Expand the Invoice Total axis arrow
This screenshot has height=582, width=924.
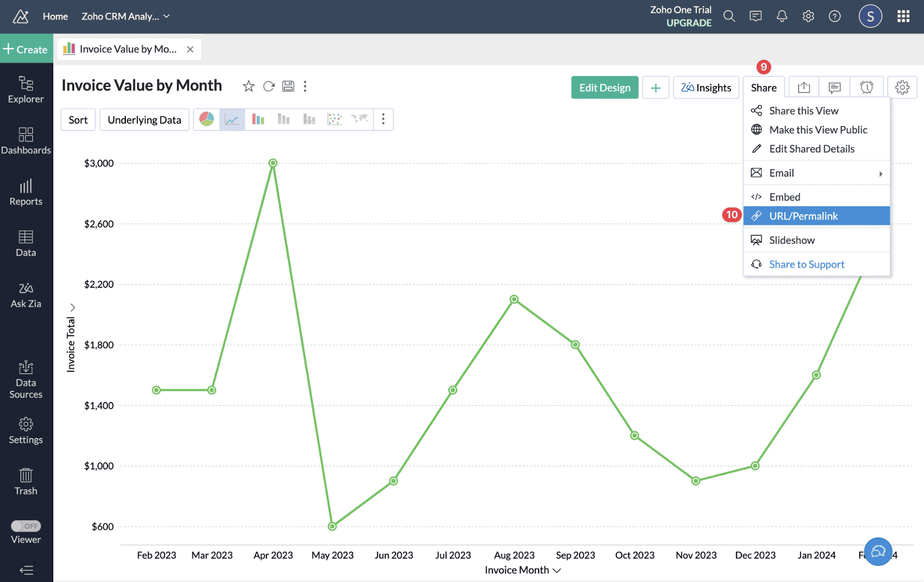coord(73,307)
